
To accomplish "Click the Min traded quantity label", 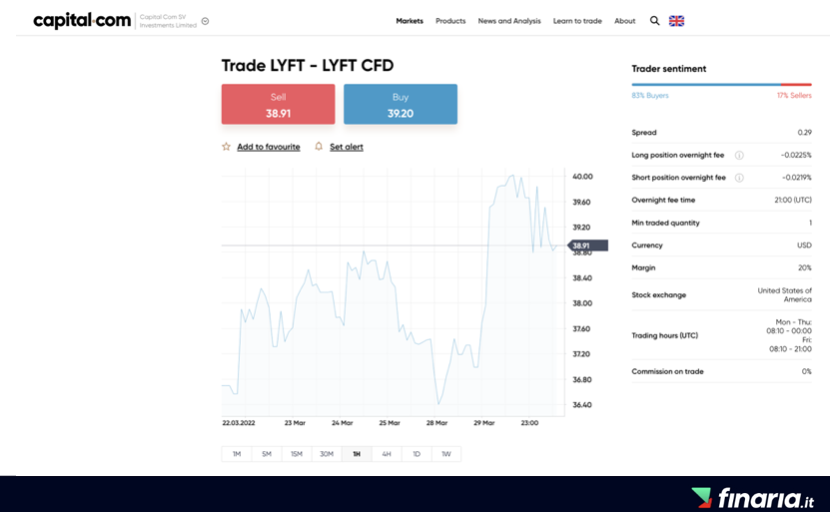I will (x=665, y=223).
